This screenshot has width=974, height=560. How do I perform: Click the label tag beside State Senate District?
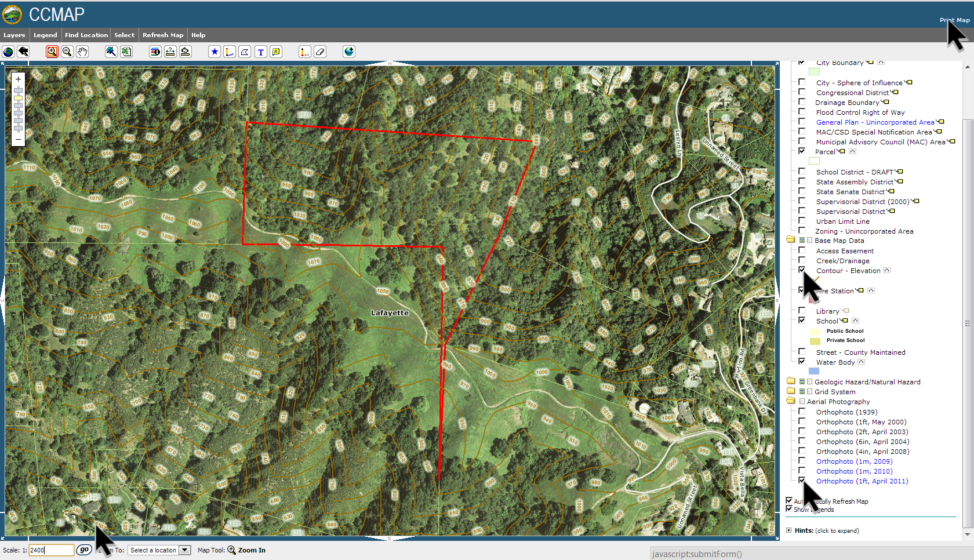coord(891,191)
